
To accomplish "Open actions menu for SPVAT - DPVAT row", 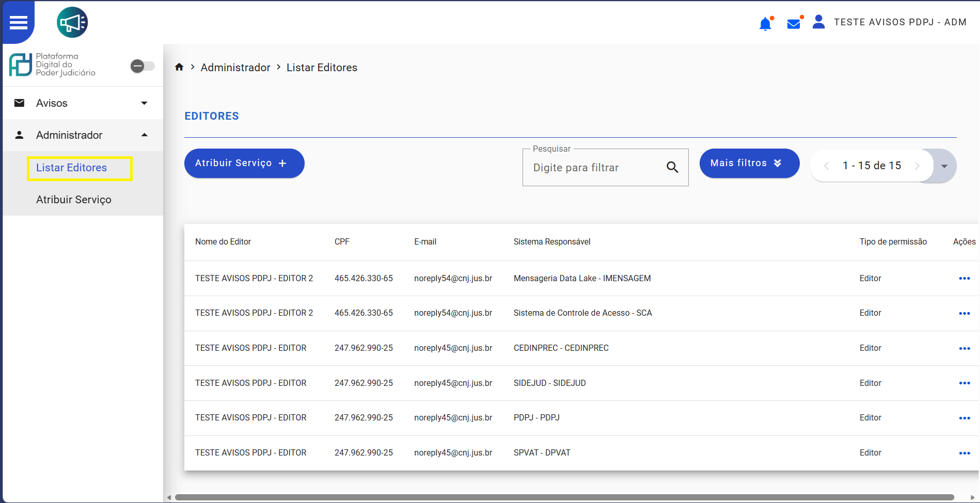I will click(x=964, y=453).
